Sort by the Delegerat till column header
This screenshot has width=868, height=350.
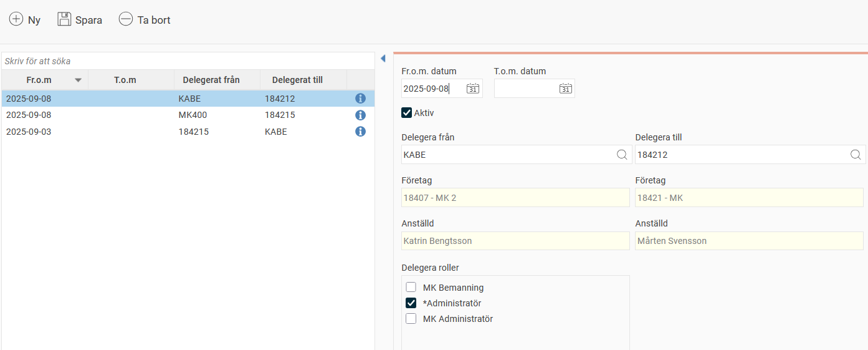(297, 80)
